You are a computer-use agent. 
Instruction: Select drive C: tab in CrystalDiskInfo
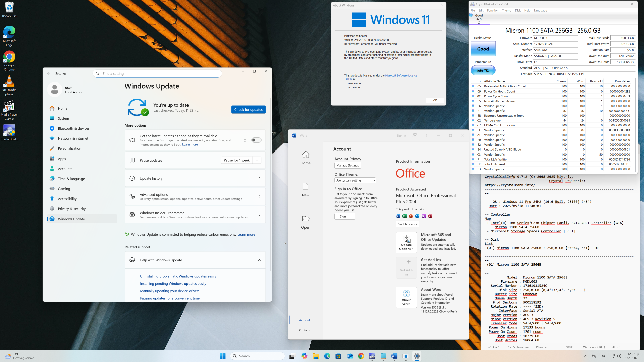coord(479,19)
